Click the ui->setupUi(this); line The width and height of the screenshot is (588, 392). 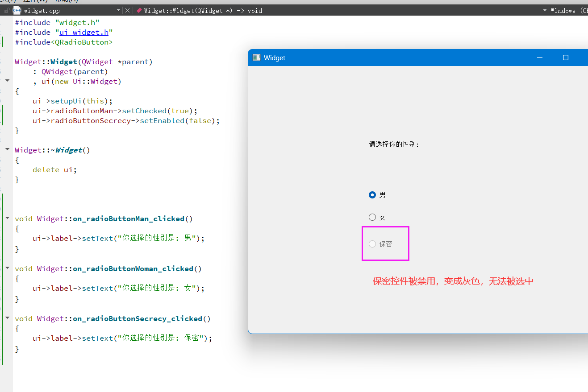click(73, 101)
